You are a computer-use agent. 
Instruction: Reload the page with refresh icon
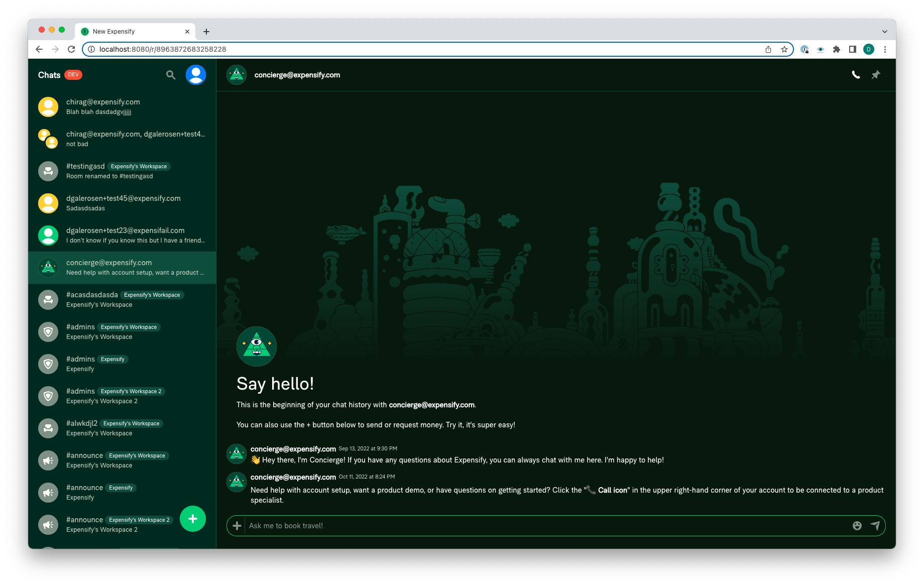pos(71,49)
